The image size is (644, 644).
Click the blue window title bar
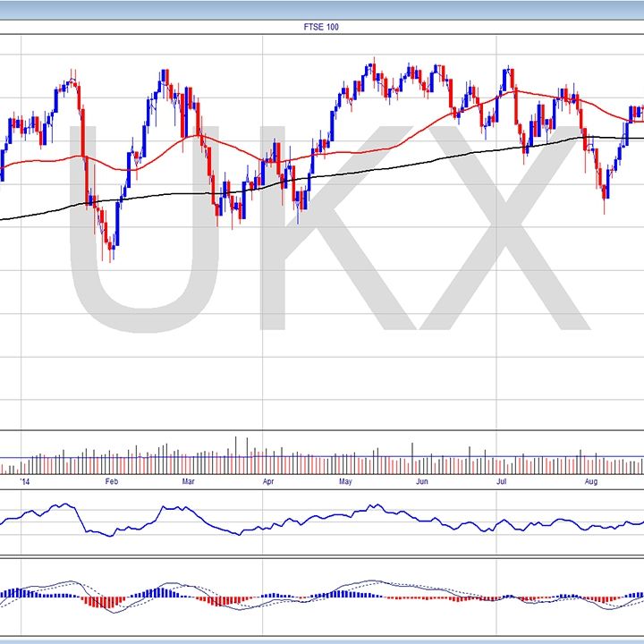(x=322, y=9)
